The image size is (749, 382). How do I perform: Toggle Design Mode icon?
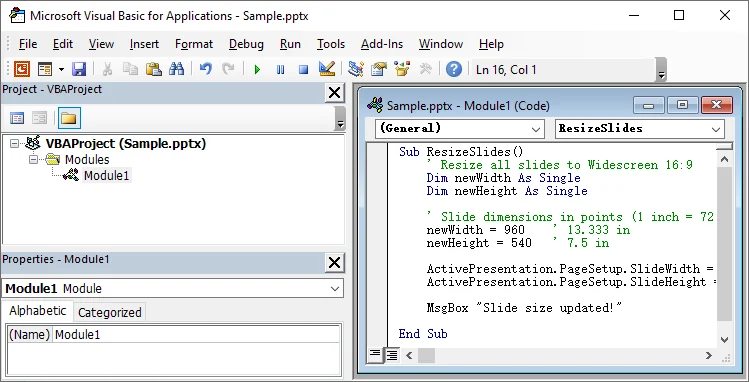coord(327,69)
